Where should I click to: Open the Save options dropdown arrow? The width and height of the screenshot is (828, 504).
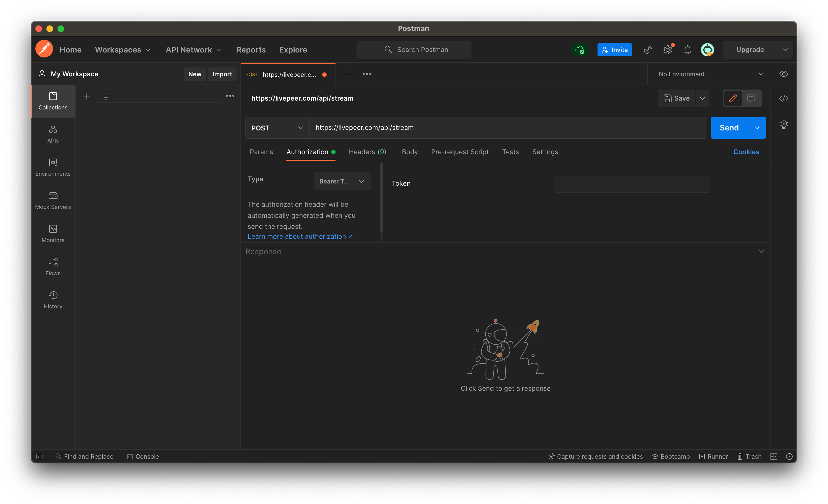(x=702, y=98)
